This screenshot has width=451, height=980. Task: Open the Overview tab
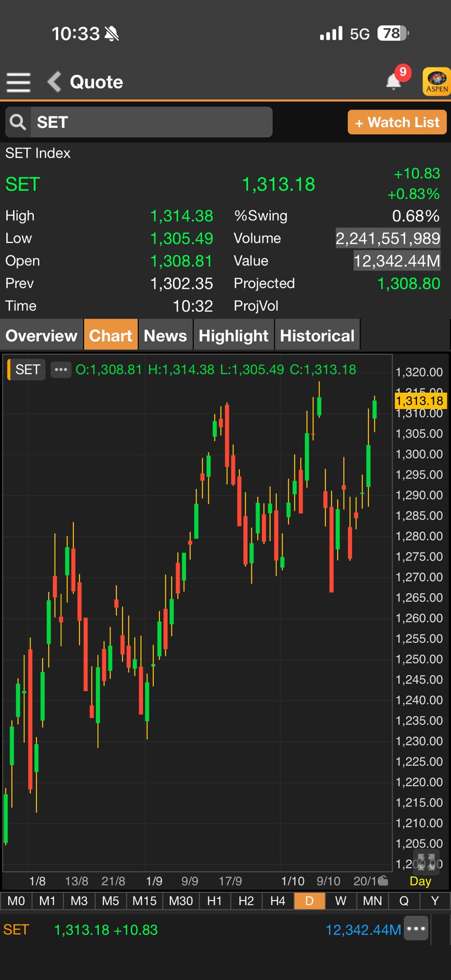tap(42, 336)
